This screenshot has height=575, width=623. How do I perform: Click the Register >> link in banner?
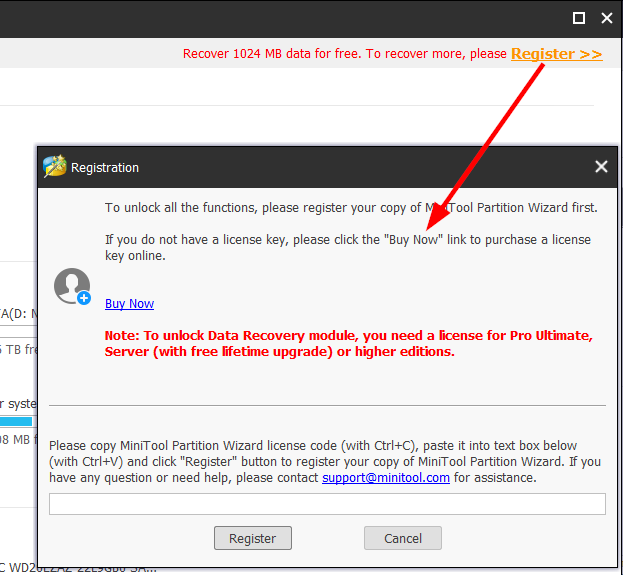[556, 54]
